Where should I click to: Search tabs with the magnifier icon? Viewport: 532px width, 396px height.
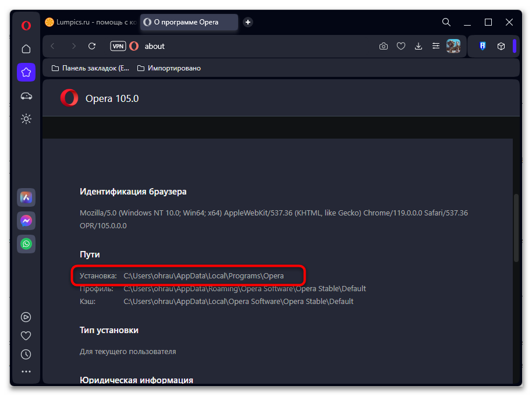click(446, 22)
